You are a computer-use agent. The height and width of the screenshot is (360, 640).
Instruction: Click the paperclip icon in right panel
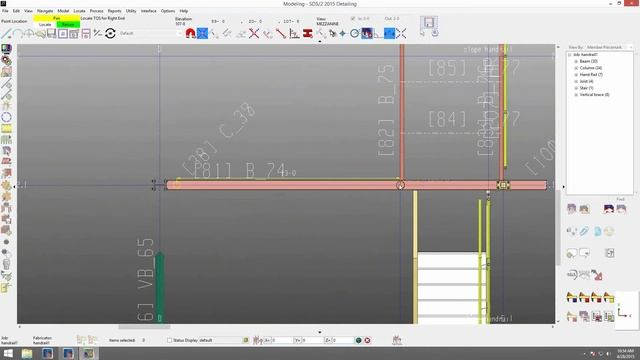click(584, 231)
